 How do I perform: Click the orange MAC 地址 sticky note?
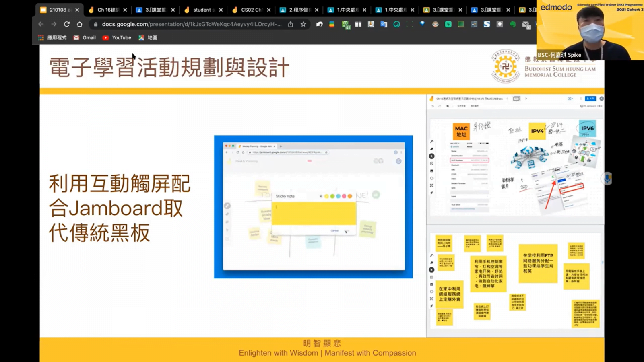(461, 131)
